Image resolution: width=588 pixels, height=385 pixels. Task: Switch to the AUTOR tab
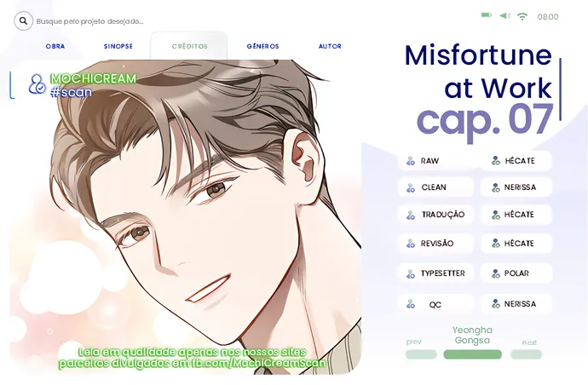(x=330, y=46)
